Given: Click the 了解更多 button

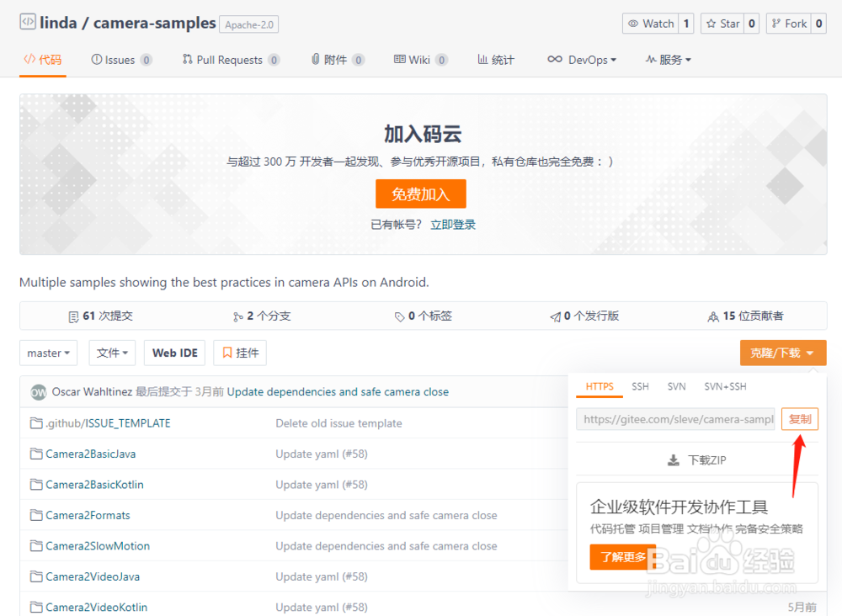Looking at the screenshot, I should pyautogui.click(x=623, y=557).
